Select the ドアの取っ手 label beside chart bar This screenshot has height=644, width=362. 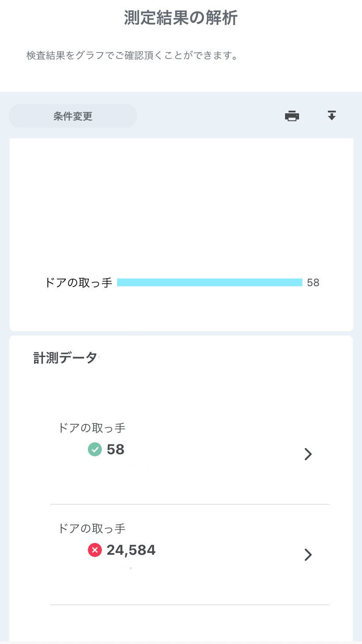[x=79, y=283]
